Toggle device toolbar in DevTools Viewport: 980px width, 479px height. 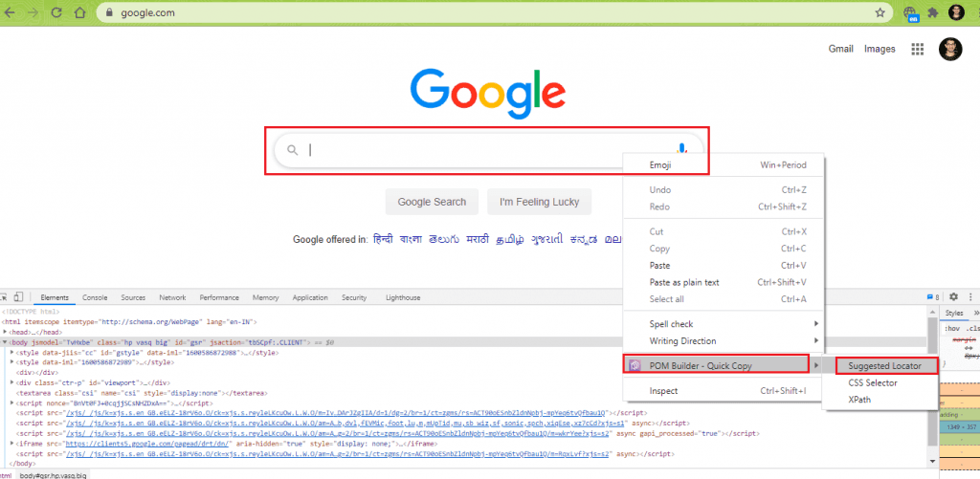[x=19, y=297]
